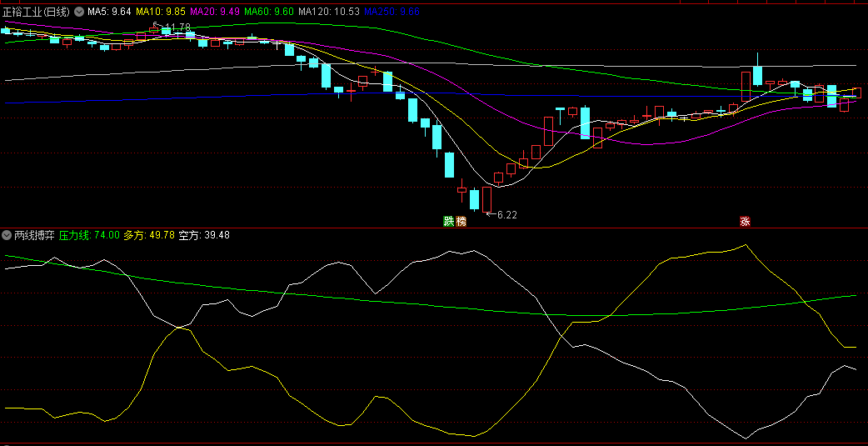Click the magenta MA20: 9.49 label
Image resolution: width=868 pixels, height=446 pixels.
(x=216, y=11)
